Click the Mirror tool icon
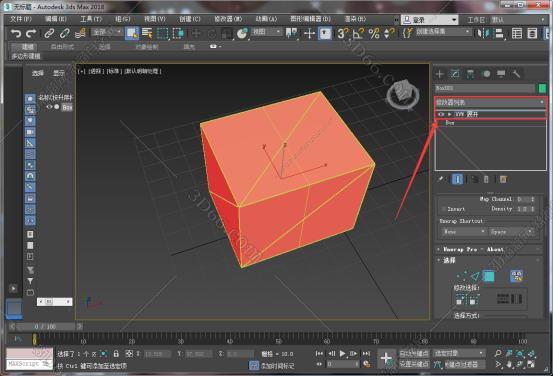 coord(484,34)
